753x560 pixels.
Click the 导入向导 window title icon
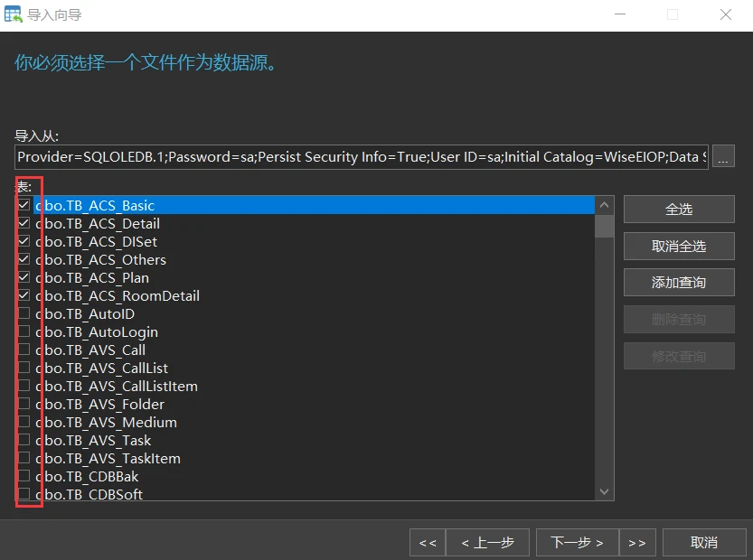tap(13, 14)
